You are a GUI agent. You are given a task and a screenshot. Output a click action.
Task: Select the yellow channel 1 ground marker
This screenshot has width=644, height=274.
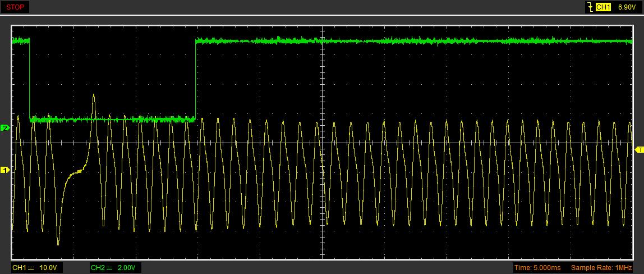click(x=4, y=170)
